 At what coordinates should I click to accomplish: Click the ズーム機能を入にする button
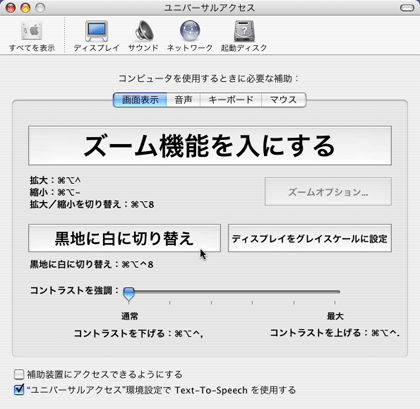point(210,145)
